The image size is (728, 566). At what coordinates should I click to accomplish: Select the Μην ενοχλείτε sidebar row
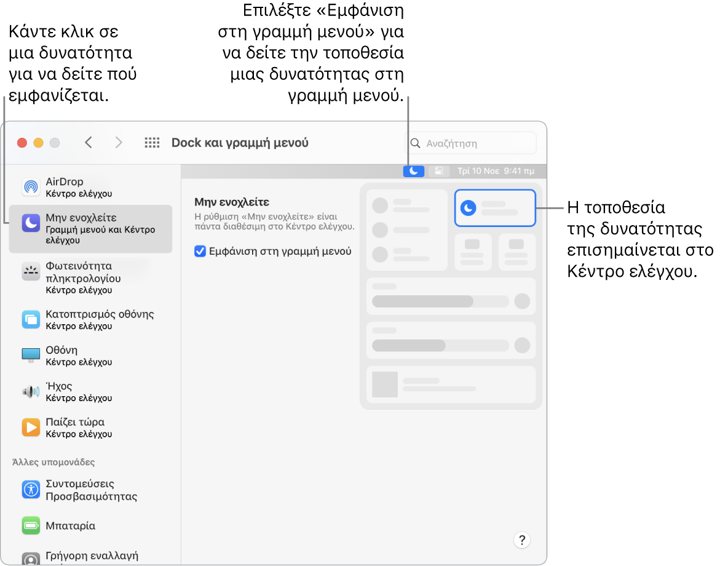point(90,229)
